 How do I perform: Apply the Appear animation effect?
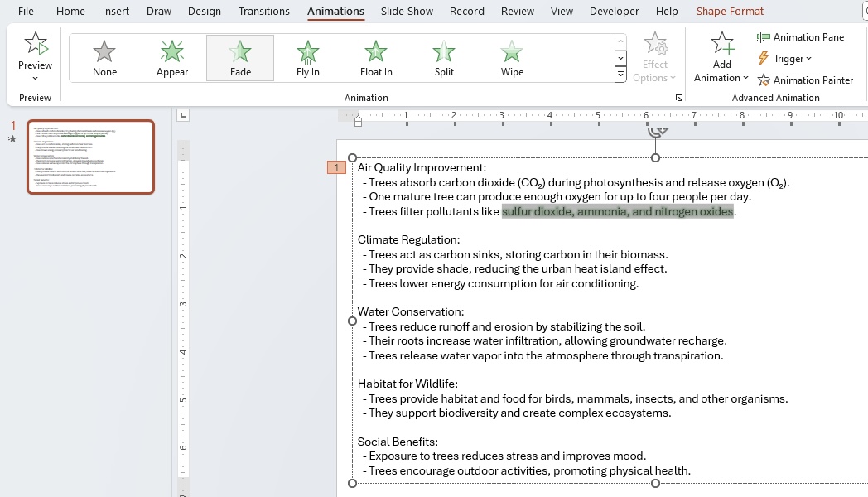[172, 58]
